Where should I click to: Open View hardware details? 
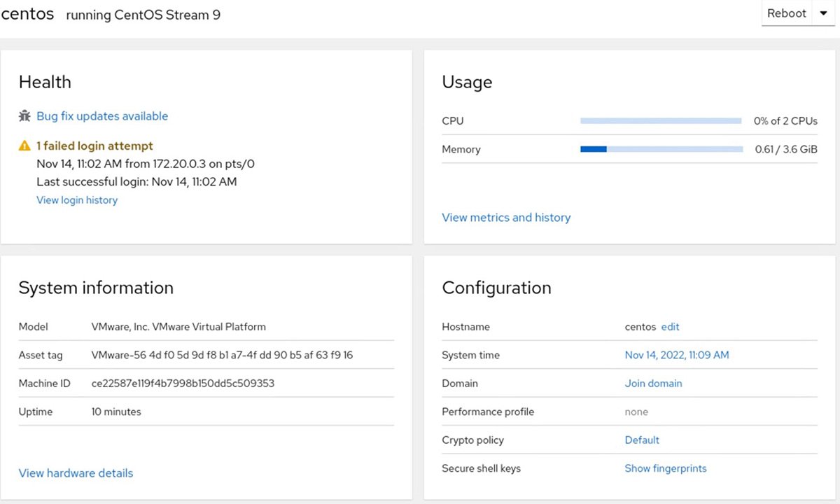[x=76, y=472]
